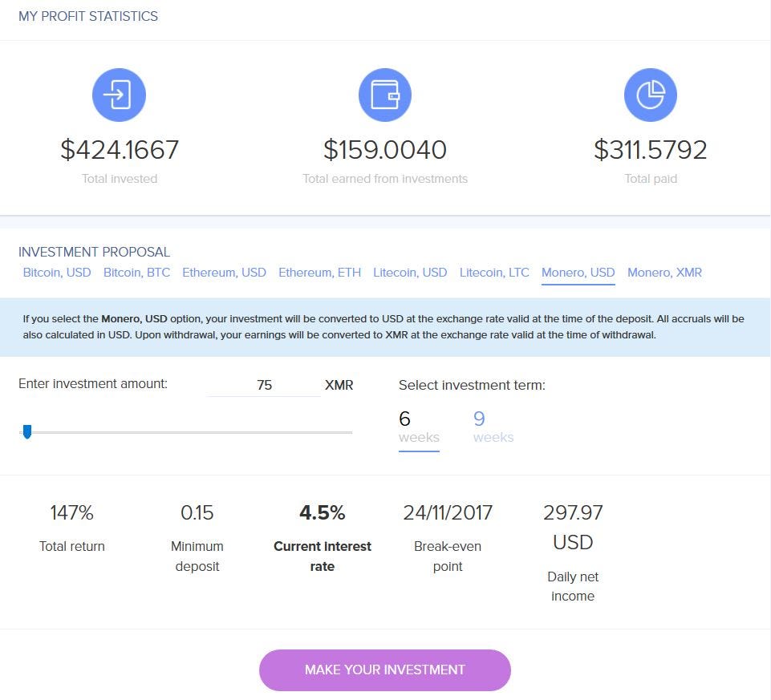The height and width of the screenshot is (700, 771).
Task: Select the Monero, USD tab
Action: coord(578,273)
